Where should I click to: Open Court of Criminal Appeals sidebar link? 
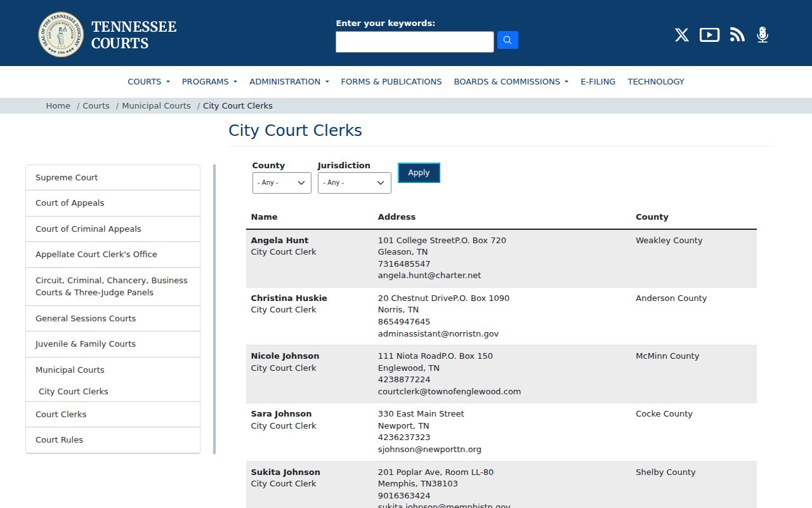(113, 229)
